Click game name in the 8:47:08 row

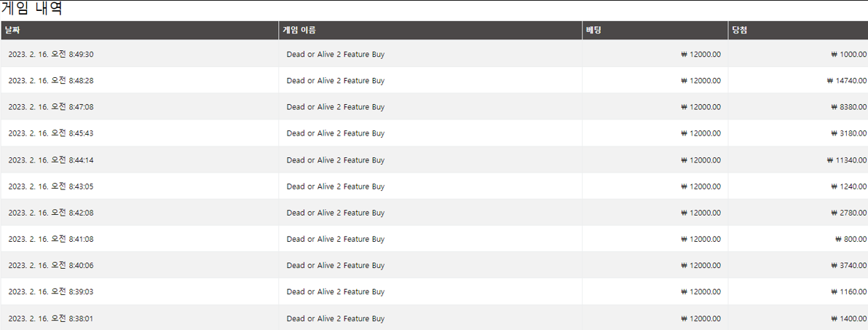336,107
